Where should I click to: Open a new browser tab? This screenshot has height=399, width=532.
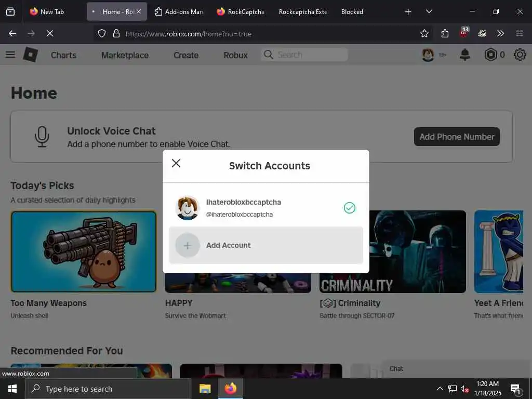[408, 12]
